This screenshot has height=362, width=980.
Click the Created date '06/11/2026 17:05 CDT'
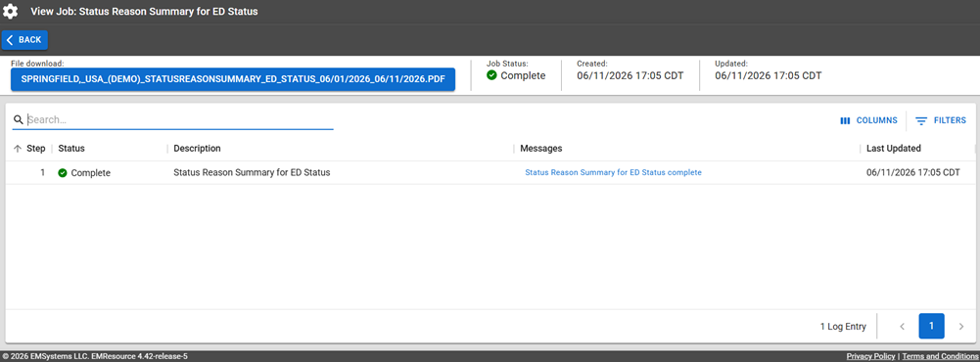point(630,75)
